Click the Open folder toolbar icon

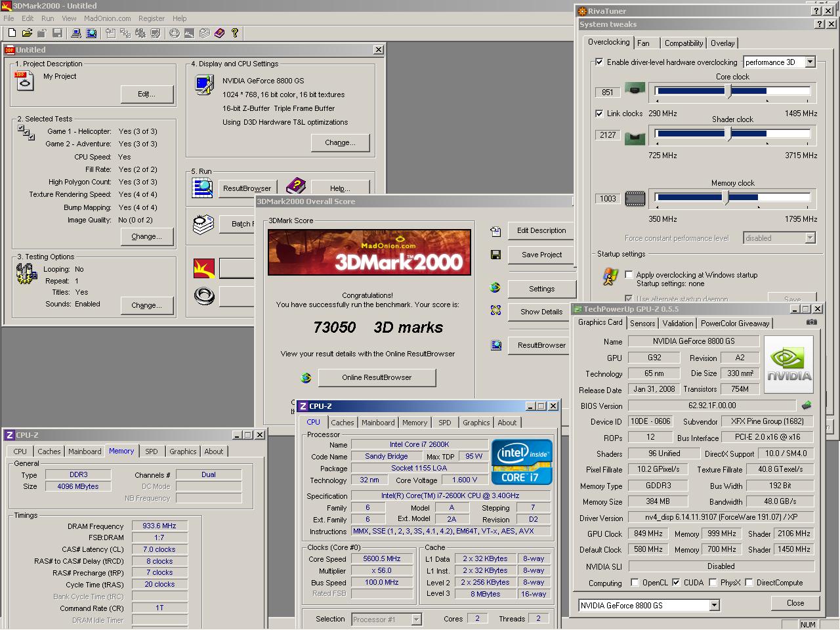[27, 33]
